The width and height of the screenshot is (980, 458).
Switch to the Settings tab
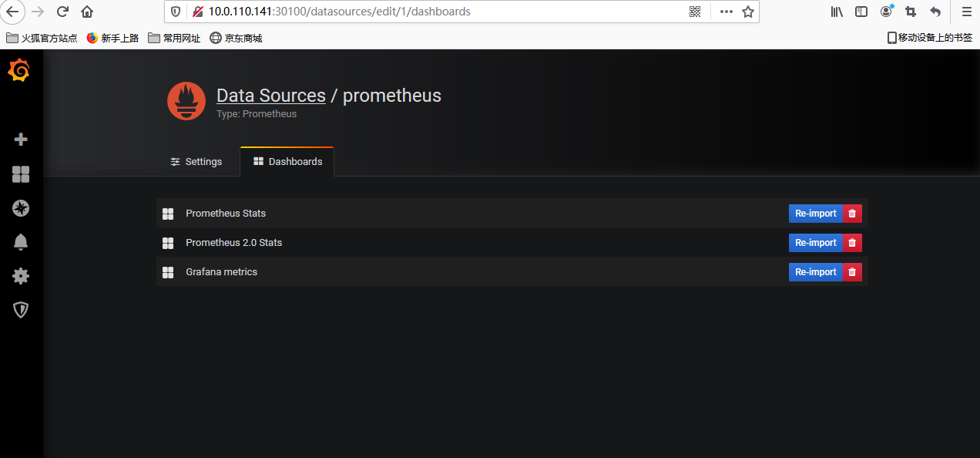(196, 162)
